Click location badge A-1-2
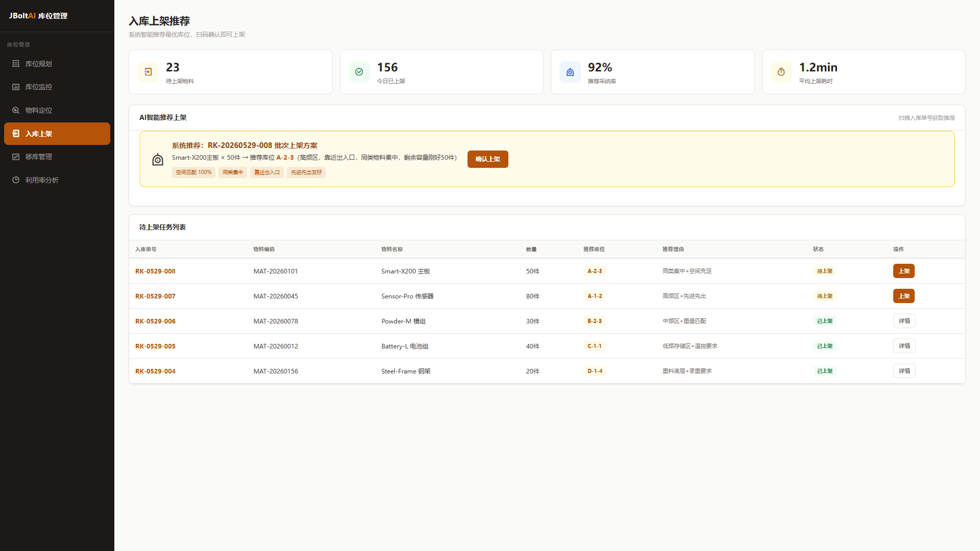980x551 pixels. pyautogui.click(x=595, y=296)
